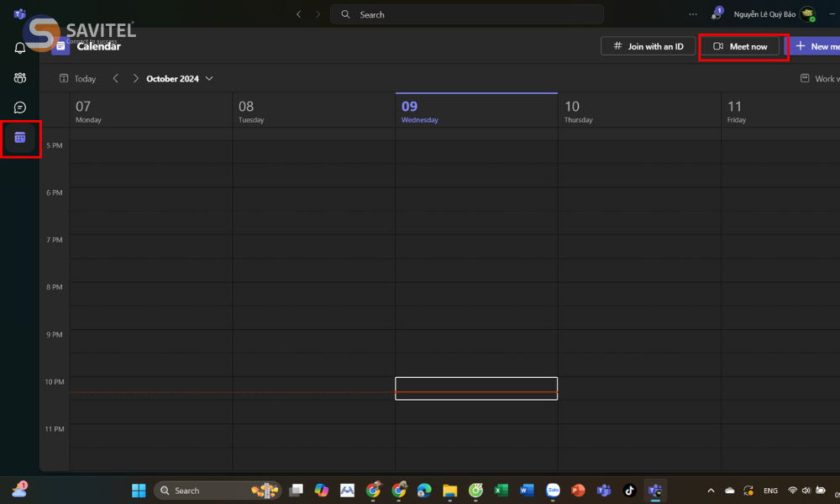Jump to Today in the calendar
This screenshot has height=504, width=840.
(x=77, y=79)
